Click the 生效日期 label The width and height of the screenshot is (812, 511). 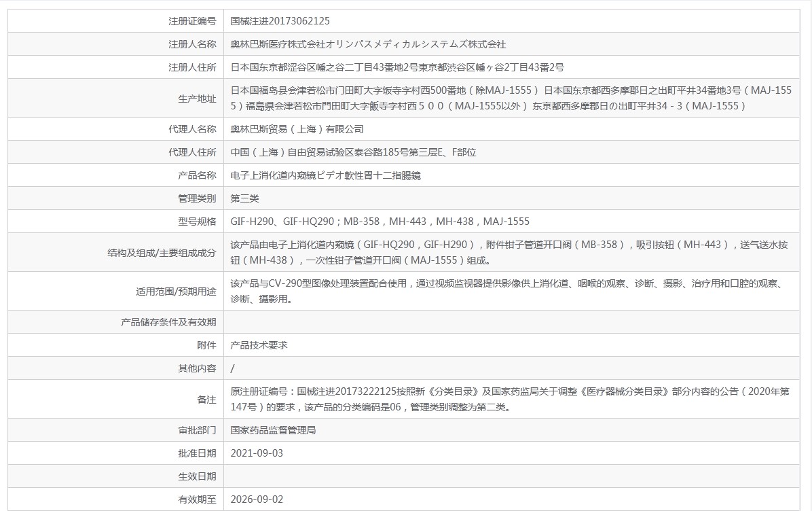197,476
